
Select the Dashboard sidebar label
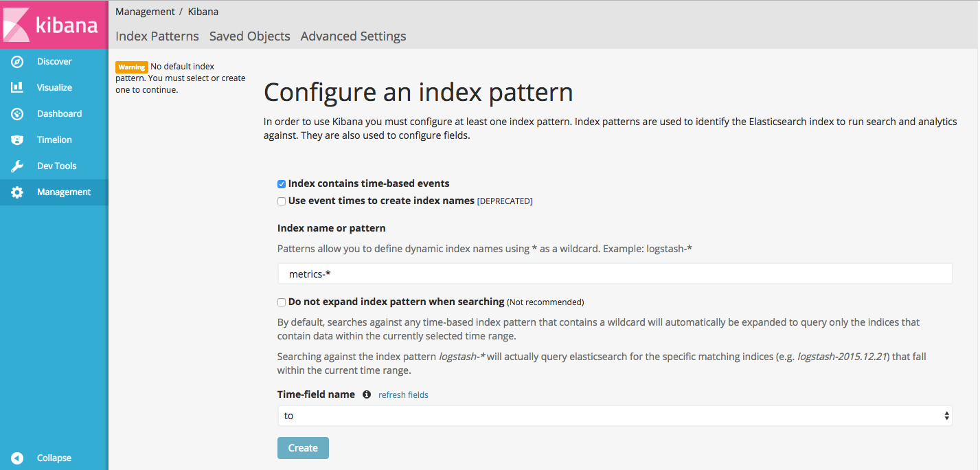pyautogui.click(x=59, y=113)
